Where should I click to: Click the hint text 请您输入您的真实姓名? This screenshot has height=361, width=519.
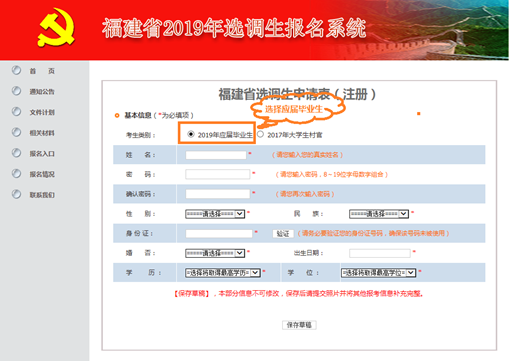point(307,155)
